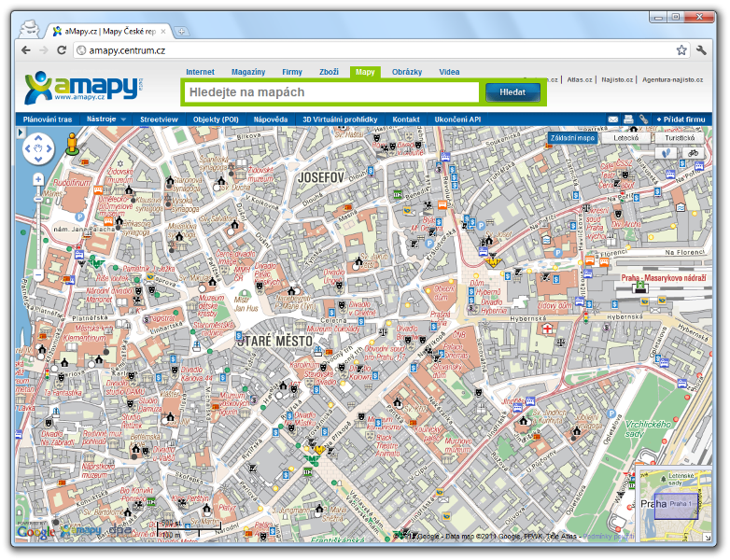The image size is (730, 560).
Task: Open Ukončení API menu item
Action: [x=457, y=119]
